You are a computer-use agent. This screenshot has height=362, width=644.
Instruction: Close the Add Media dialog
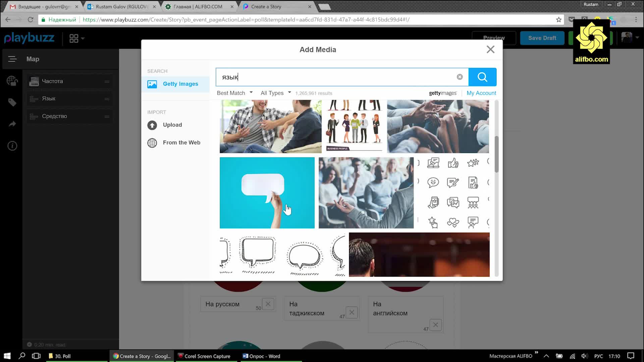490,50
